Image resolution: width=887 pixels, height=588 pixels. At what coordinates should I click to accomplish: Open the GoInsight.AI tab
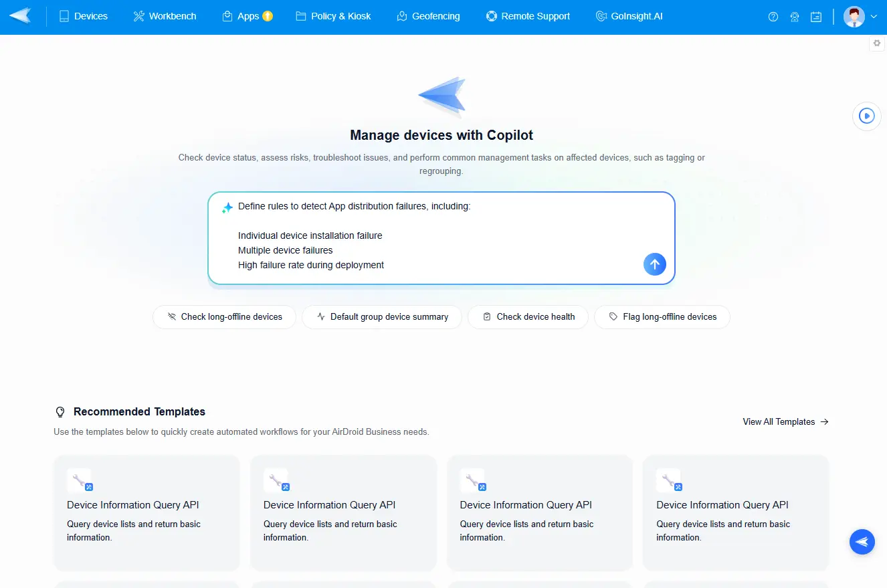click(x=629, y=16)
